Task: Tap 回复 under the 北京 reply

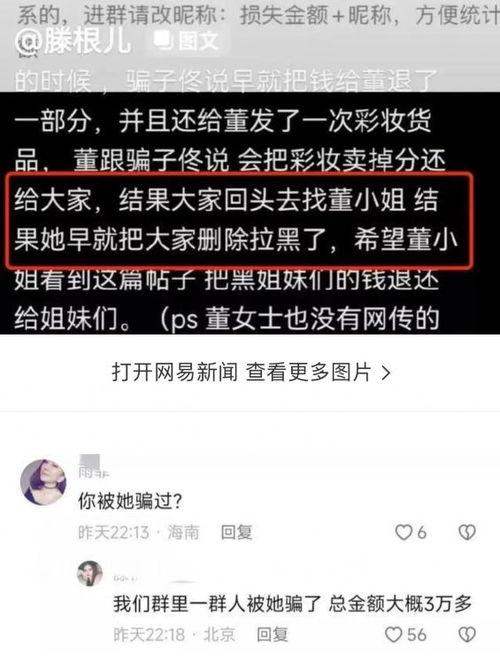Action: [x=272, y=634]
